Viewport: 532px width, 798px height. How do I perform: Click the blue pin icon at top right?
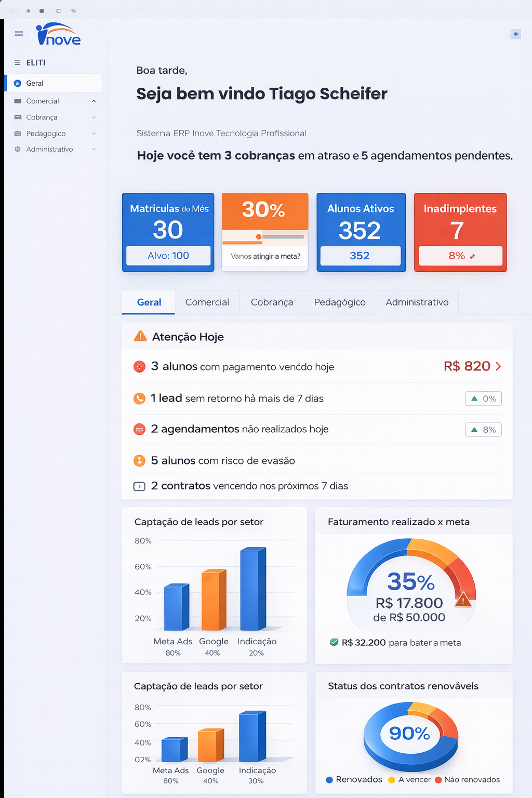[515, 34]
